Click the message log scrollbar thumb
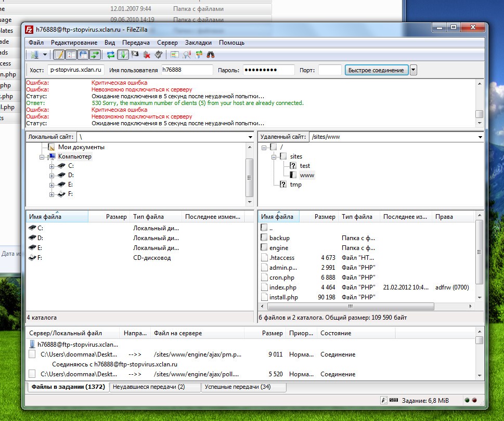This screenshot has height=421, width=504. 479,114
